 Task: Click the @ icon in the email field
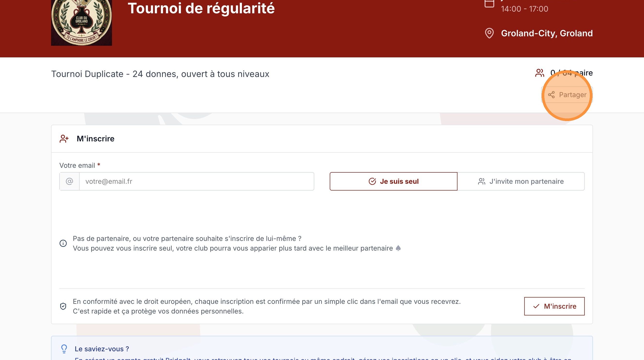pyautogui.click(x=69, y=181)
